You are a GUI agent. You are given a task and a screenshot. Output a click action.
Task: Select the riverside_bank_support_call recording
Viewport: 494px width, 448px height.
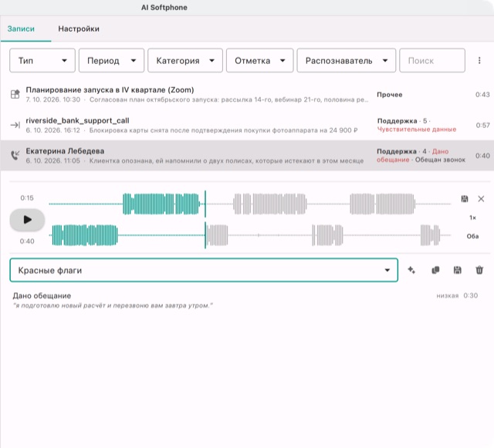click(x=247, y=125)
